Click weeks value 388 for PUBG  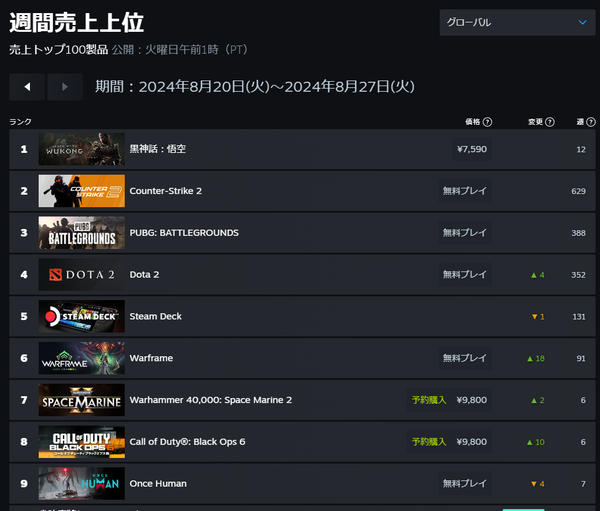click(579, 233)
